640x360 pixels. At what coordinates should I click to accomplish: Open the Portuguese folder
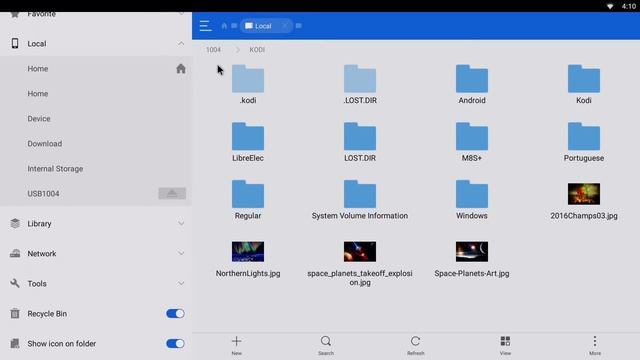(584, 142)
